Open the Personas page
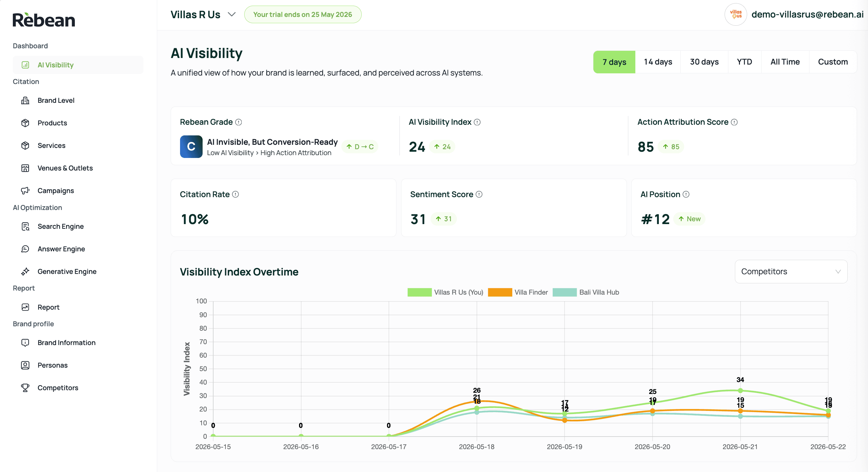Image resolution: width=868 pixels, height=472 pixels. (x=78, y=365)
